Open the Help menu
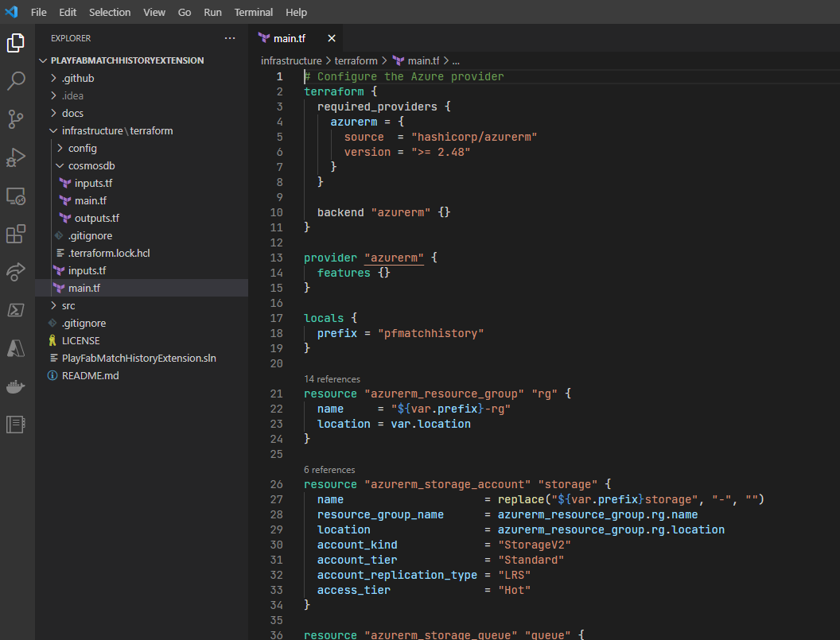The height and width of the screenshot is (640, 840). pyautogui.click(x=296, y=12)
